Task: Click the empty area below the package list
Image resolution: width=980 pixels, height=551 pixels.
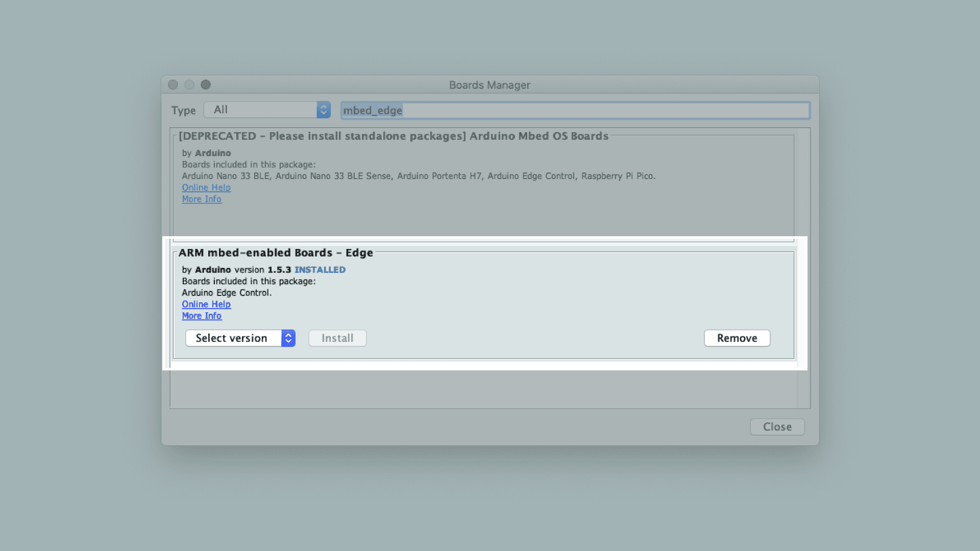Action: tap(482, 389)
